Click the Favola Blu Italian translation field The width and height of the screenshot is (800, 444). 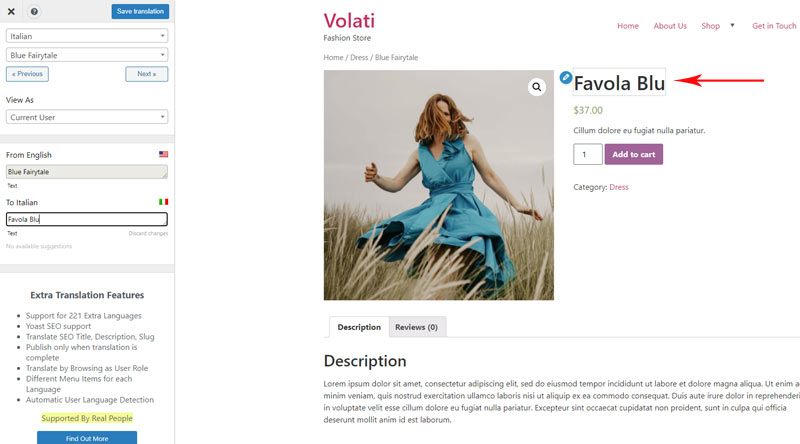pos(87,219)
